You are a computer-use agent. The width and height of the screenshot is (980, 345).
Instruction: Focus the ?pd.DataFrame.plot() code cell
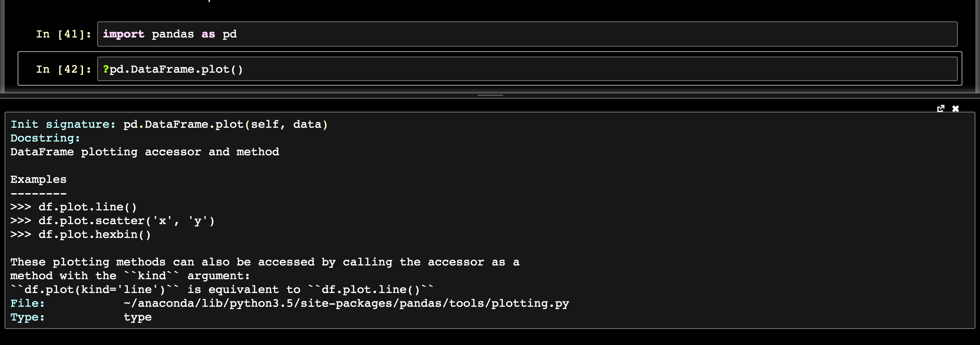[x=527, y=69]
